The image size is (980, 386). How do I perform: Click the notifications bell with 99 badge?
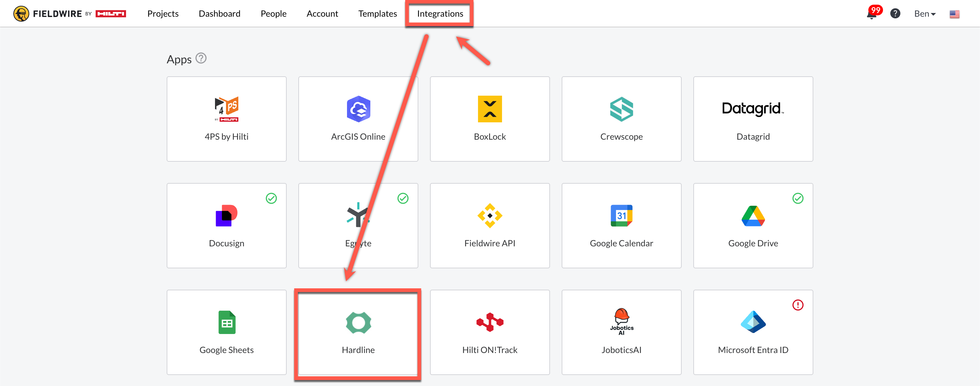[871, 14]
